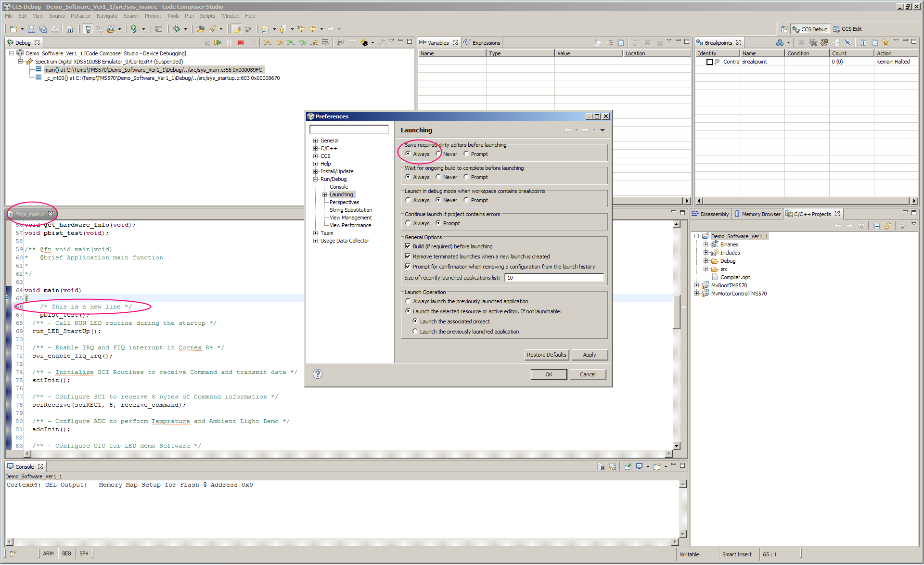Uncheck Build (if required) before launching

408,246
